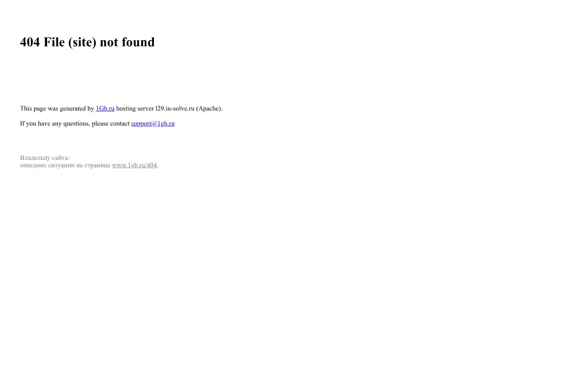Click the words "not found" in the heading
This screenshot has width=563, height=392.
[127, 42]
